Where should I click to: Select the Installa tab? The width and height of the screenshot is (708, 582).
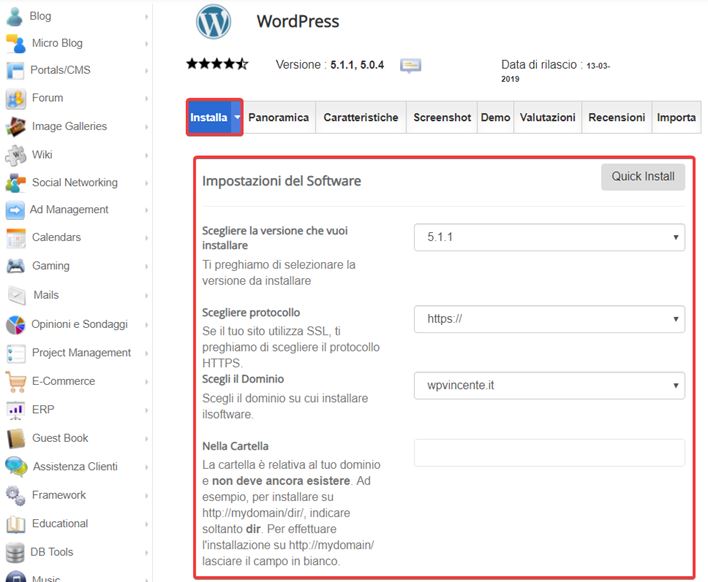tap(209, 117)
